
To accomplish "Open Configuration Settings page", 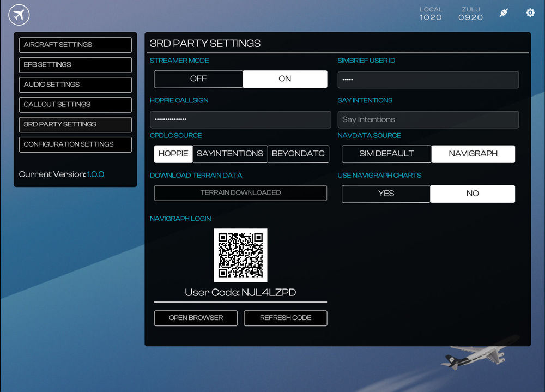I will pos(75,144).
